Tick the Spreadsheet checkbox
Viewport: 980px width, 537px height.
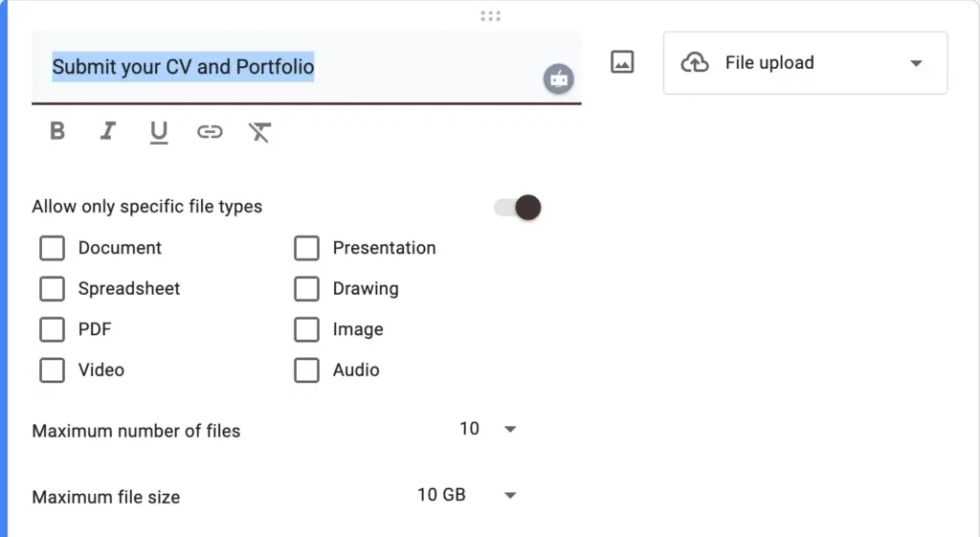tap(52, 289)
